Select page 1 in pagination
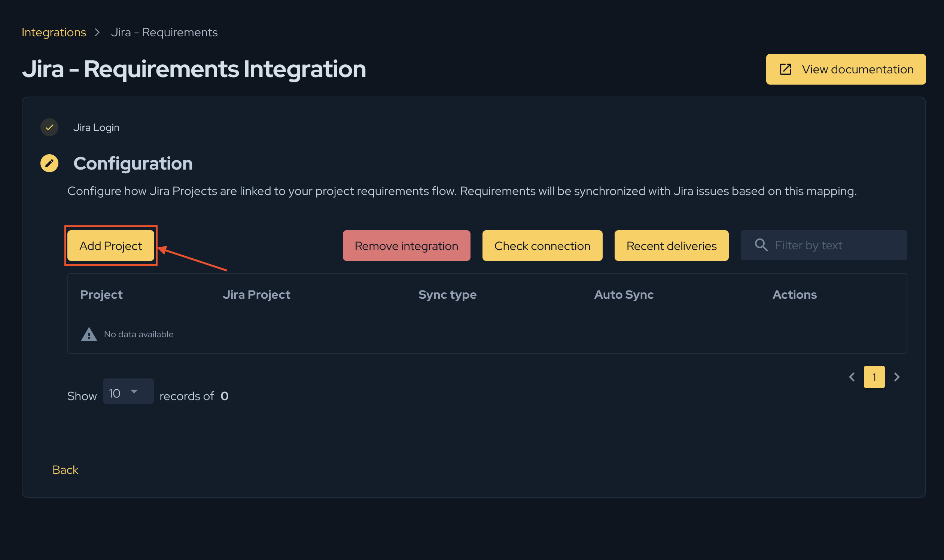The width and height of the screenshot is (944, 560). click(x=874, y=377)
